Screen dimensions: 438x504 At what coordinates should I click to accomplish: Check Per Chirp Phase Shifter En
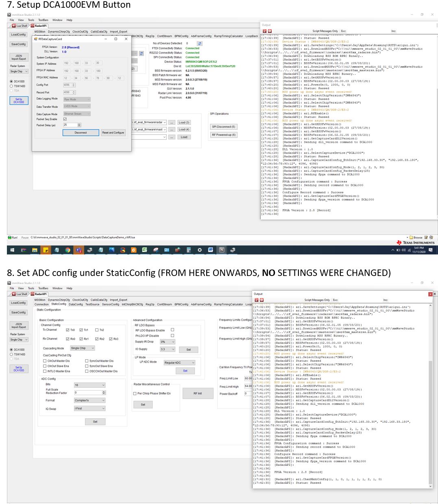[x=135, y=393]
